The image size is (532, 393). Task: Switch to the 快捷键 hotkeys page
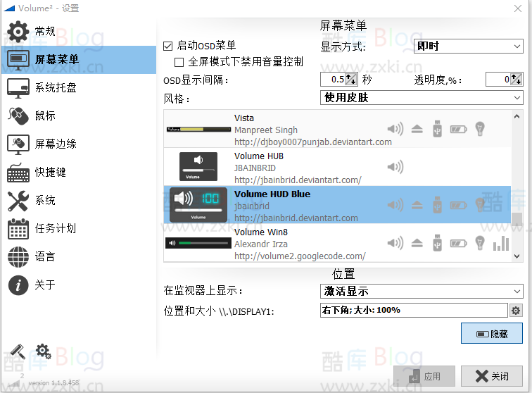coord(78,173)
